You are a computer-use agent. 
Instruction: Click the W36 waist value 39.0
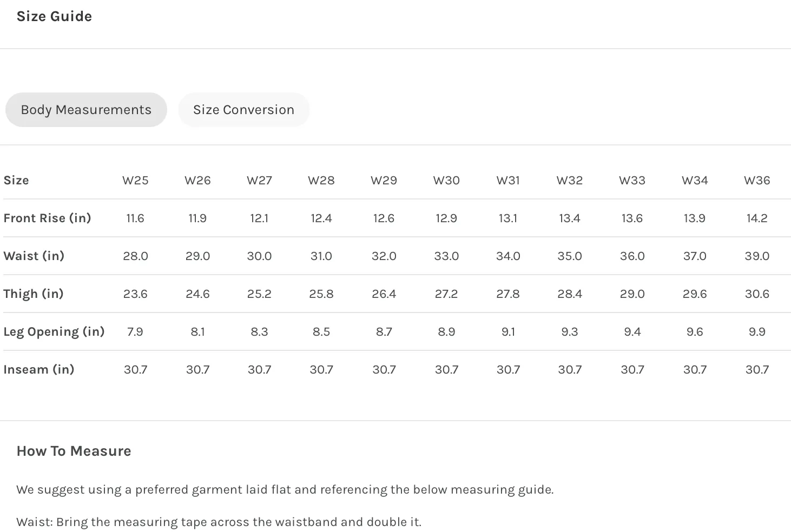(x=757, y=256)
